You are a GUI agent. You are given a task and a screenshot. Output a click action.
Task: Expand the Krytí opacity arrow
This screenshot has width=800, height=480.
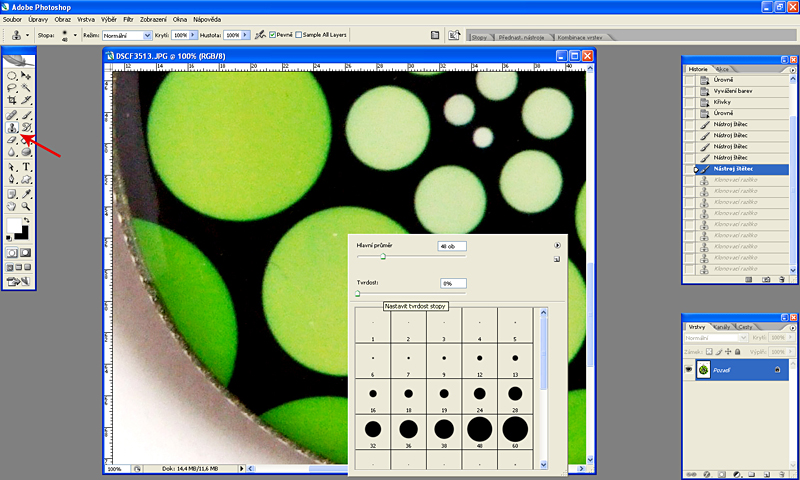coord(194,35)
